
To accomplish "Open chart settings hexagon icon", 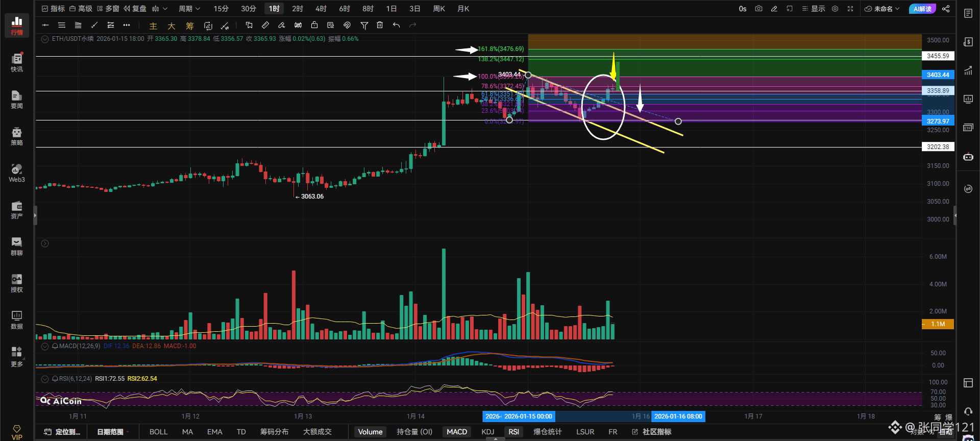I will coord(835,9).
